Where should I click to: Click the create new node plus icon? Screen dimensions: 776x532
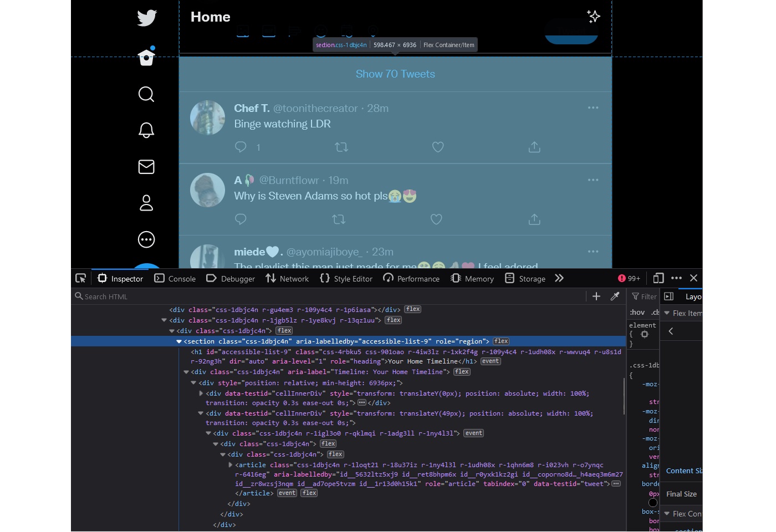pyautogui.click(x=596, y=296)
